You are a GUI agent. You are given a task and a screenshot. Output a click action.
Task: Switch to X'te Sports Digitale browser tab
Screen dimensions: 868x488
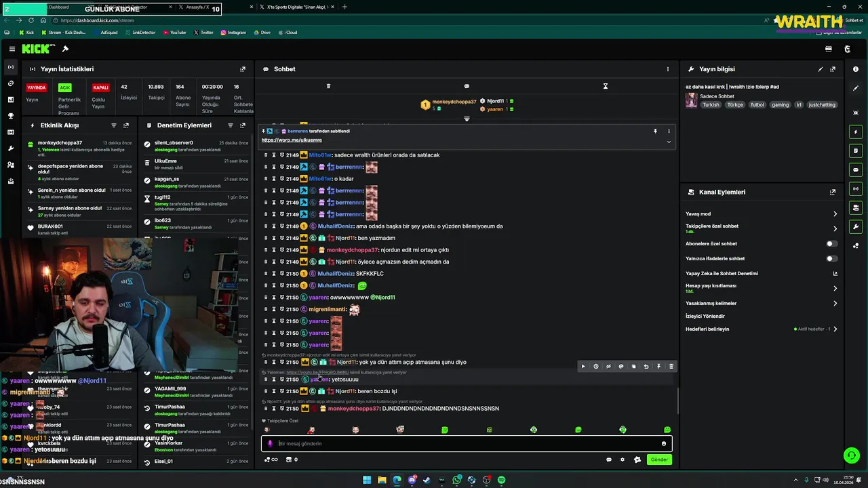point(296,7)
